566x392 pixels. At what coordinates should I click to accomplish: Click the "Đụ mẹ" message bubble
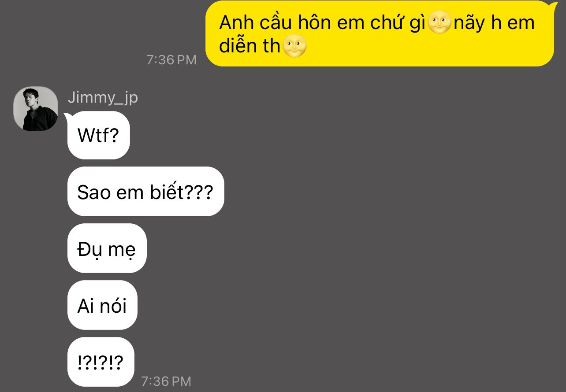click(107, 248)
